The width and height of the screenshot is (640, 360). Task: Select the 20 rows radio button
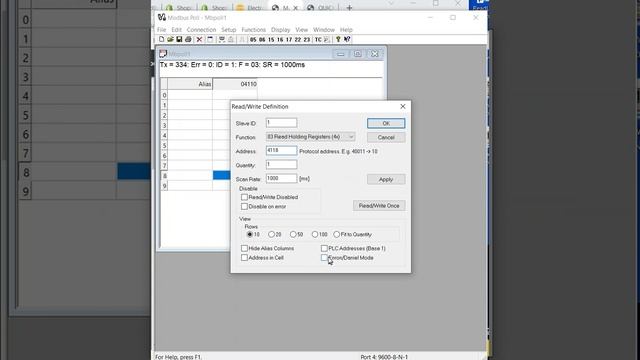[271, 234]
